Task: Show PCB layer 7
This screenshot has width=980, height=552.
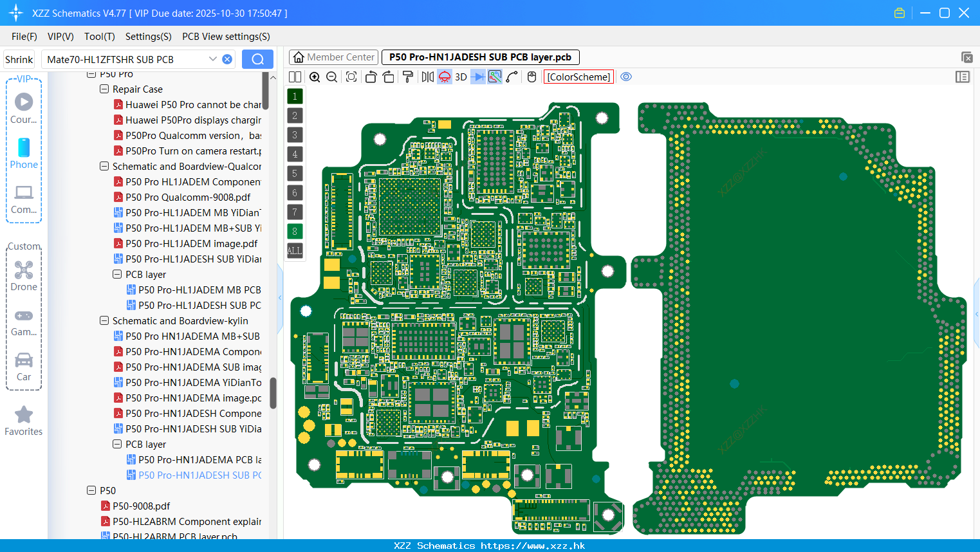Action: click(295, 212)
